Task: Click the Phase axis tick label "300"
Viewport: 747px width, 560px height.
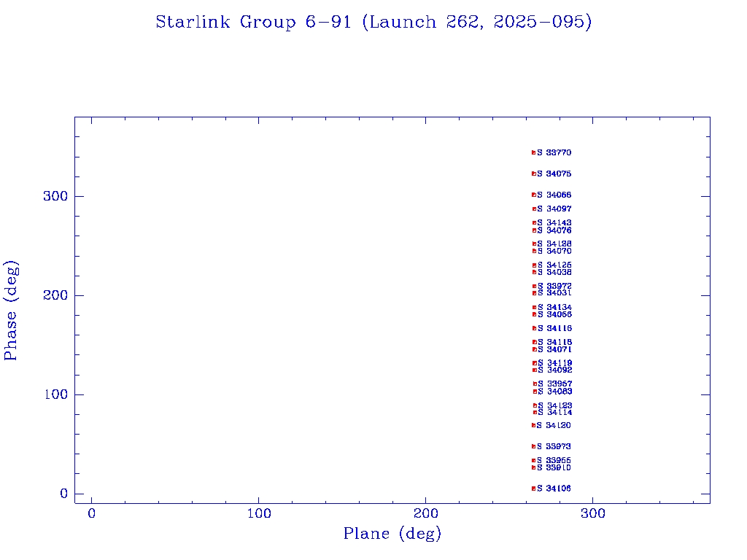Action: point(55,196)
